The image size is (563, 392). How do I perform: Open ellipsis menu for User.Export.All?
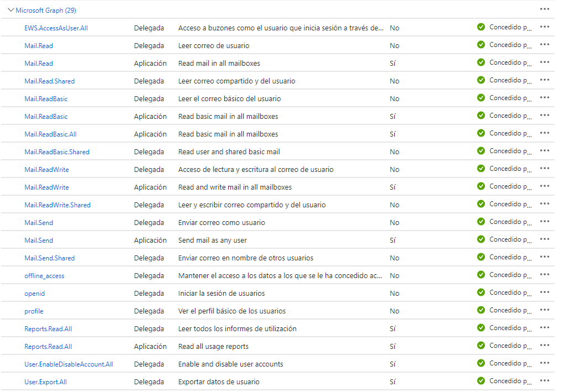(544, 380)
